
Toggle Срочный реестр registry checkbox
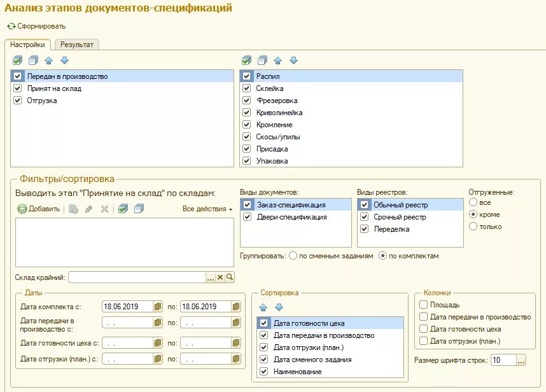[x=364, y=216]
